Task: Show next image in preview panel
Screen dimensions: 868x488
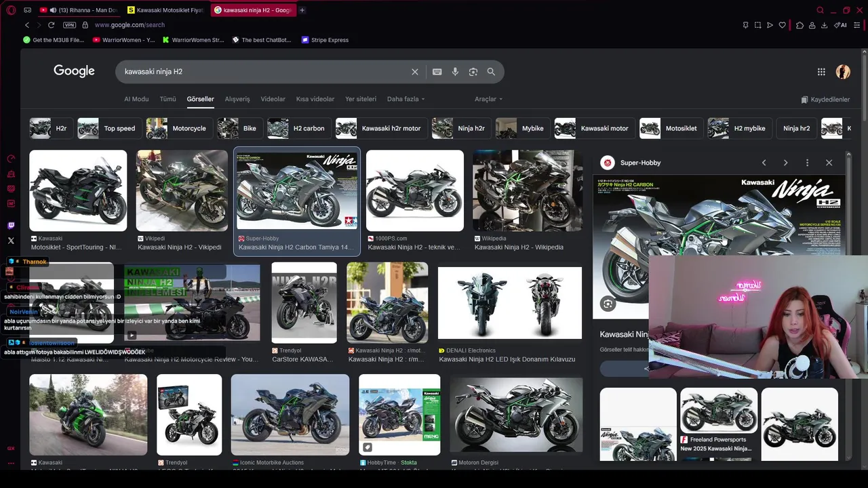Action: point(785,163)
